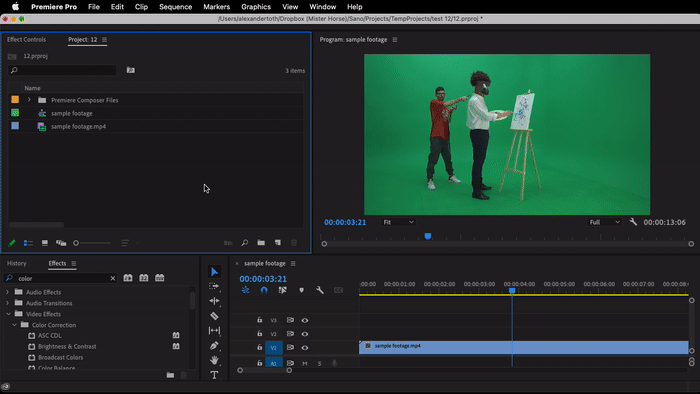Expand Audio Transitions folder
This screenshot has height=394, width=700.
tap(7, 303)
